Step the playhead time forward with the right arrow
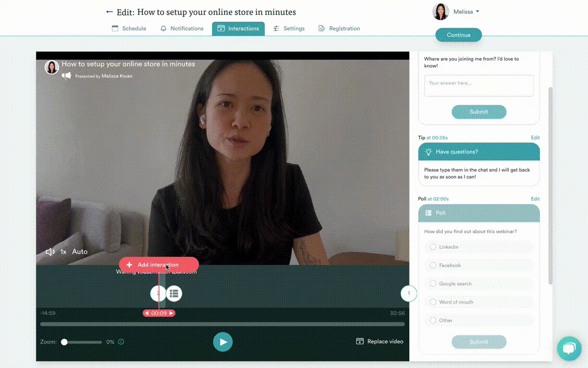 click(171, 313)
